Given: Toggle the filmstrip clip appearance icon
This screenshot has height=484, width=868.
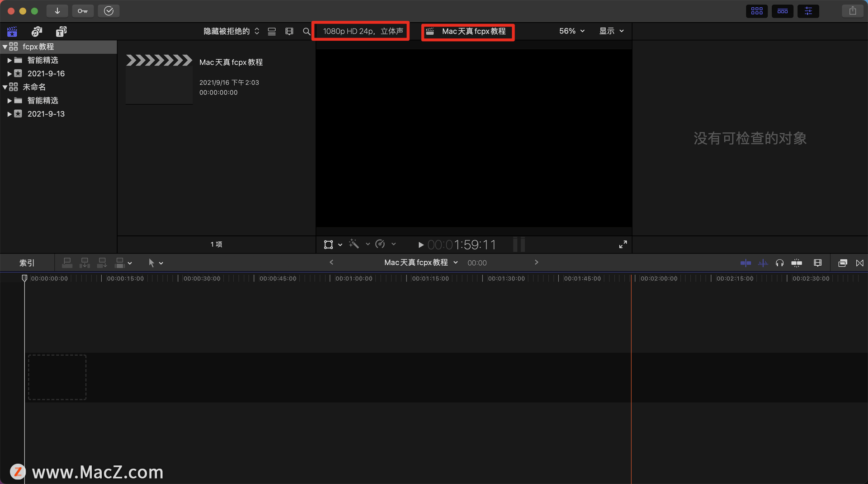Looking at the screenshot, I should pyautogui.click(x=289, y=31).
